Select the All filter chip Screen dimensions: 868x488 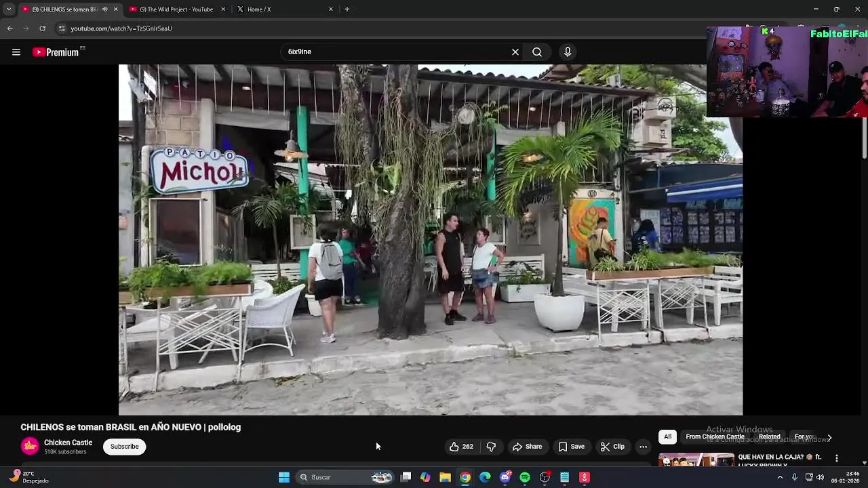[667, 437]
